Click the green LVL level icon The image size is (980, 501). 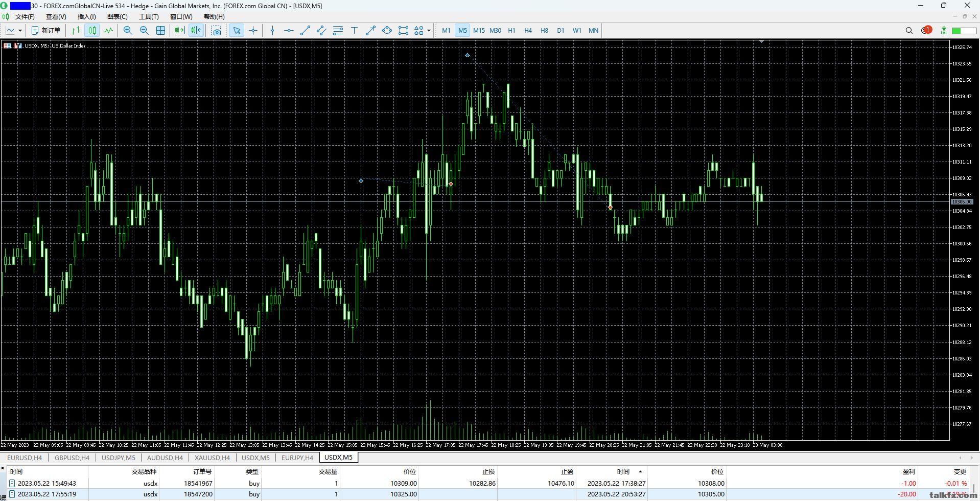(x=944, y=31)
